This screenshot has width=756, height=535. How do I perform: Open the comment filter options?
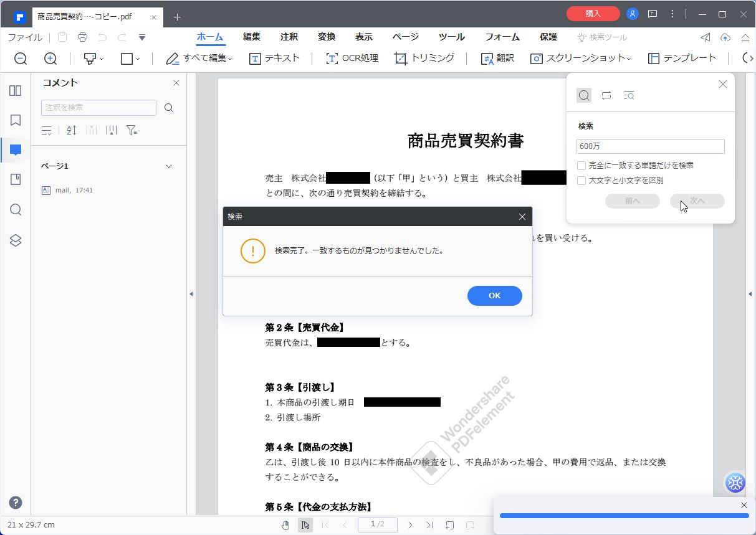[131, 130]
